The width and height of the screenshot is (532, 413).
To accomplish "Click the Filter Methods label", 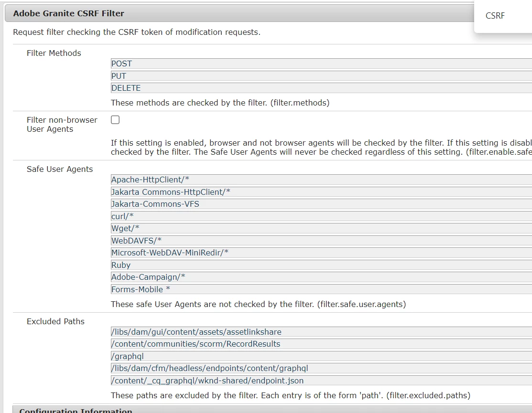I will click(54, 53).
